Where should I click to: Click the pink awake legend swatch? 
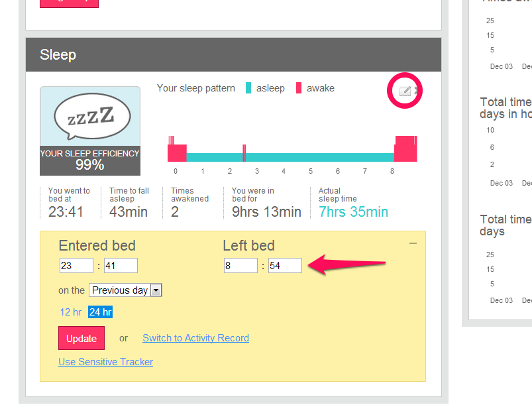coord(299,88)
